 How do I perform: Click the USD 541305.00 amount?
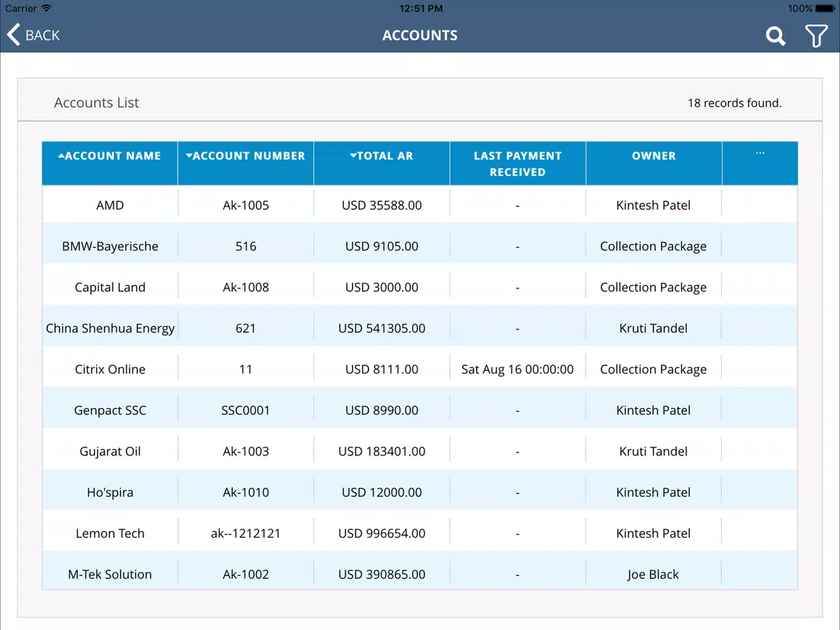(382, 328)
